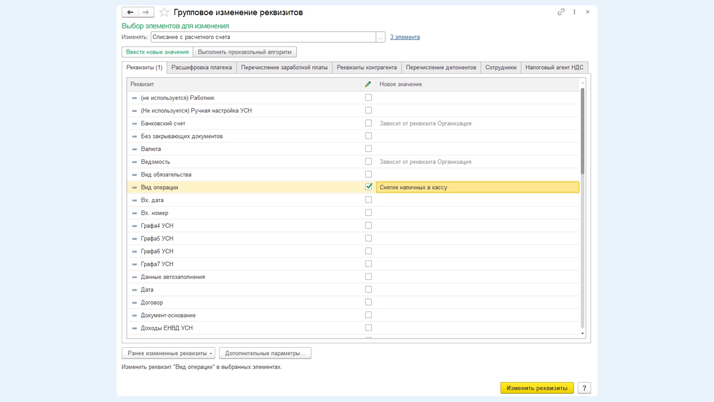This screenshot has width=714, height=402.
Task: Open the 3 элемента link
Action: 405,37
